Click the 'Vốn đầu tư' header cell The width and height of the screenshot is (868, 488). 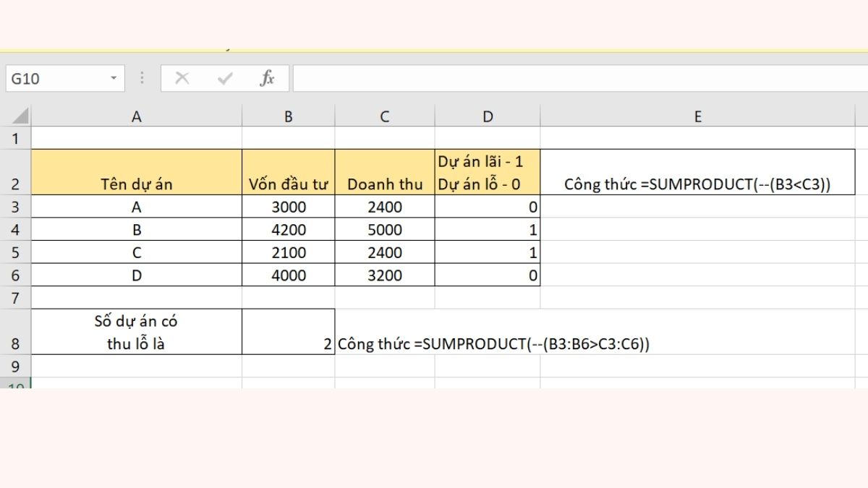(x=289, y=172)
